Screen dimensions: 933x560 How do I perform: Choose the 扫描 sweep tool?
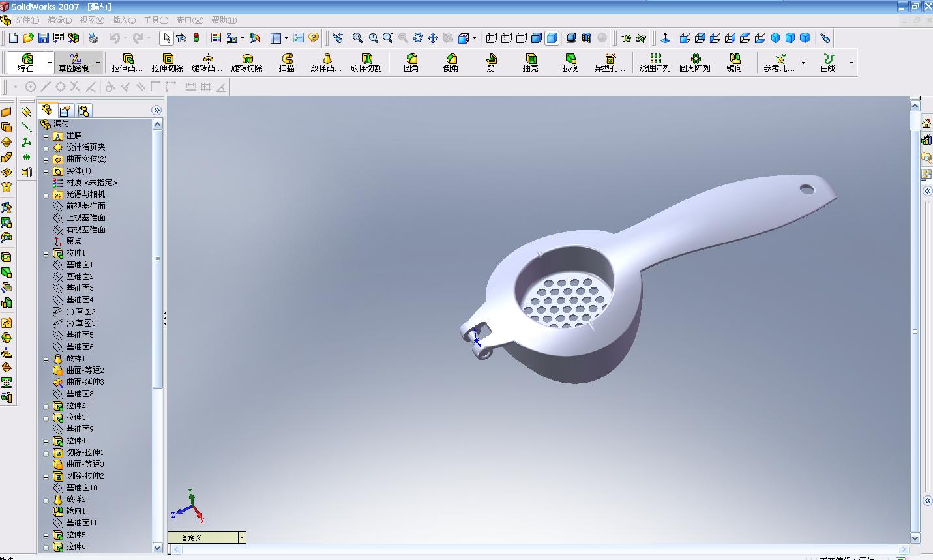click(x=287, y=63)
